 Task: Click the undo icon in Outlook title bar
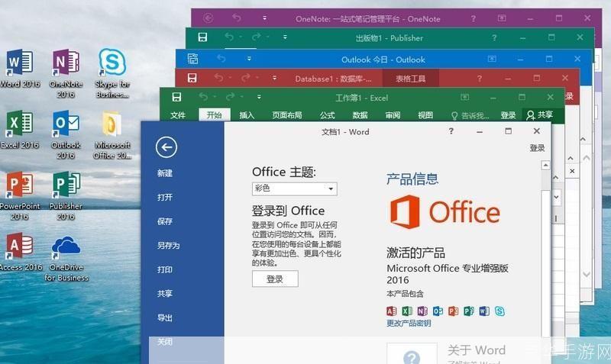click(x=221, y=59)
